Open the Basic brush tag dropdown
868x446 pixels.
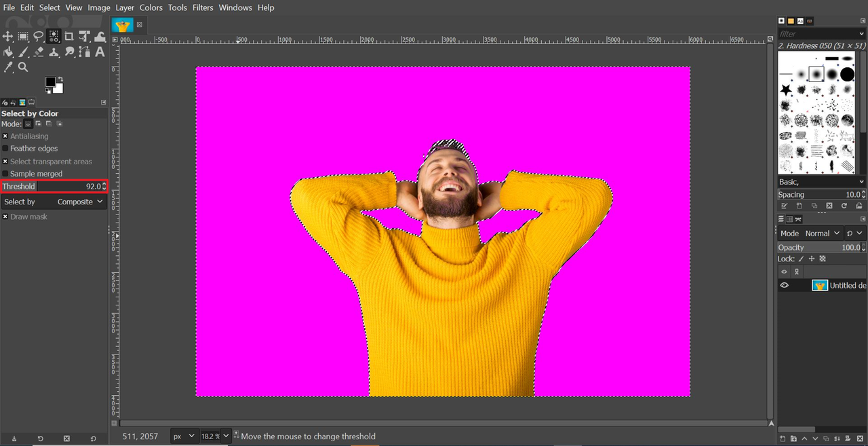(822, 182)
